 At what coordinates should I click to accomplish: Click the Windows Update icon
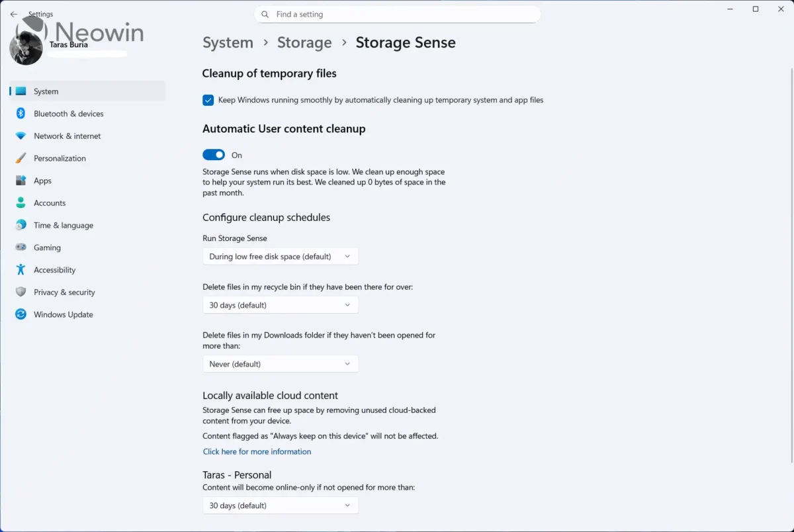pos(21,314)
